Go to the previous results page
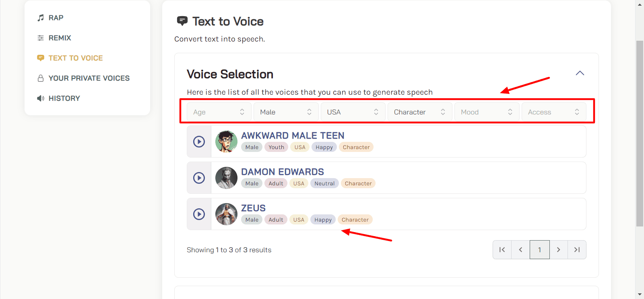 tap(520, 250)
